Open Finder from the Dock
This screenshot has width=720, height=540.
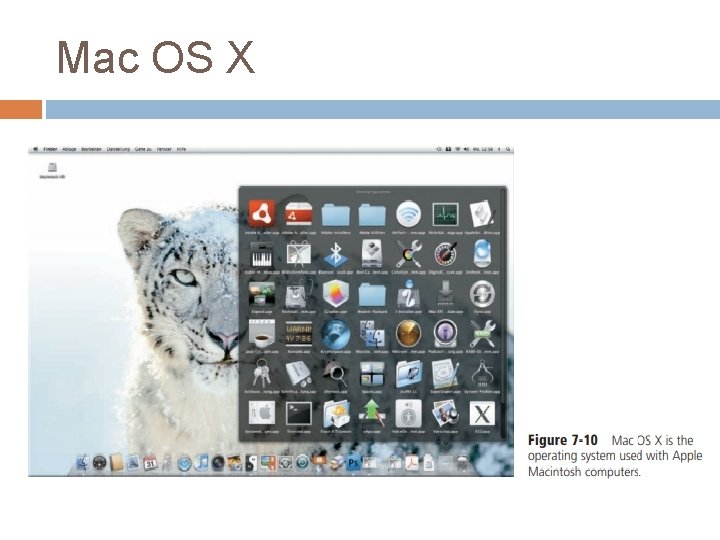tap(82, 463)
